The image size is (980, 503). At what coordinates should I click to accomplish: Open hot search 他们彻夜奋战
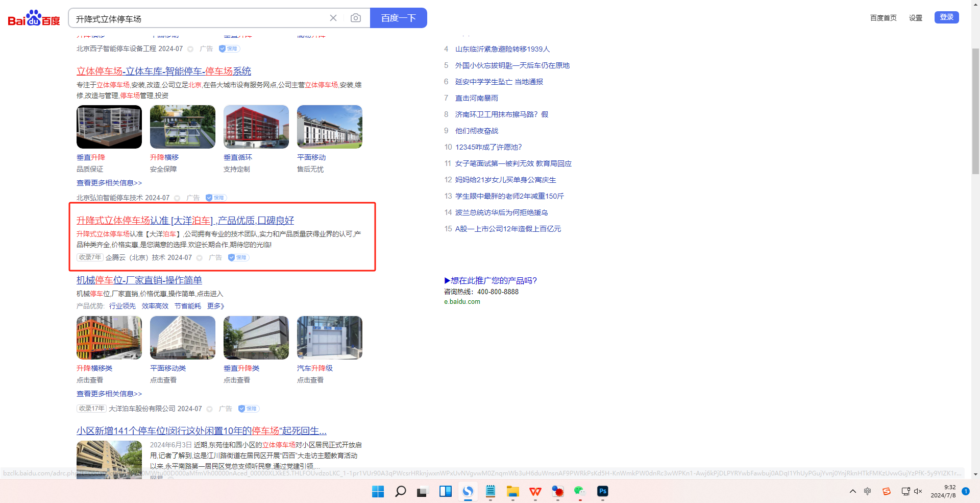coord(477,131)
